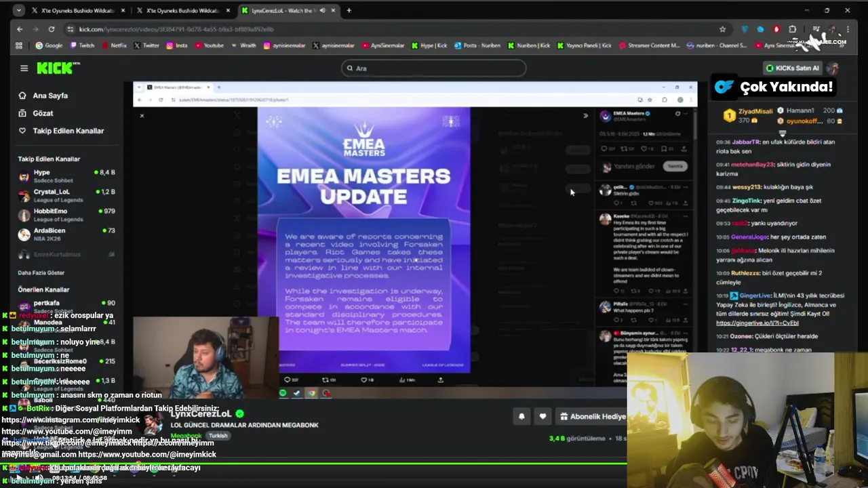This screenshot has width=868, height=488.
Task: Click EMEA Masters Update image
Action: (363, 240)
